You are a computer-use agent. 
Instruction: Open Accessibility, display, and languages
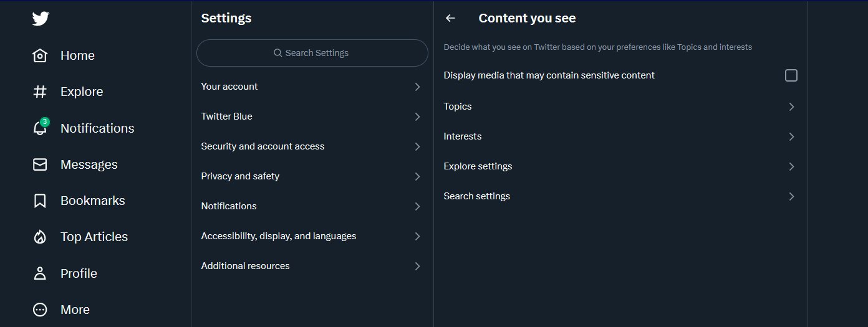[x=312, y=236]
